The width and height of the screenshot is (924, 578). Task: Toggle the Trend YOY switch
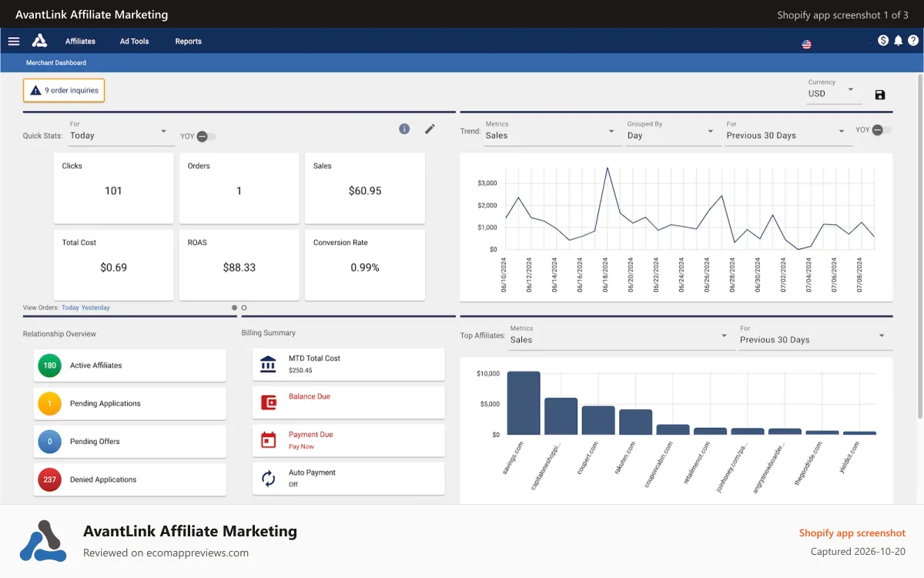pyautogui.click(x=882, y=130)
